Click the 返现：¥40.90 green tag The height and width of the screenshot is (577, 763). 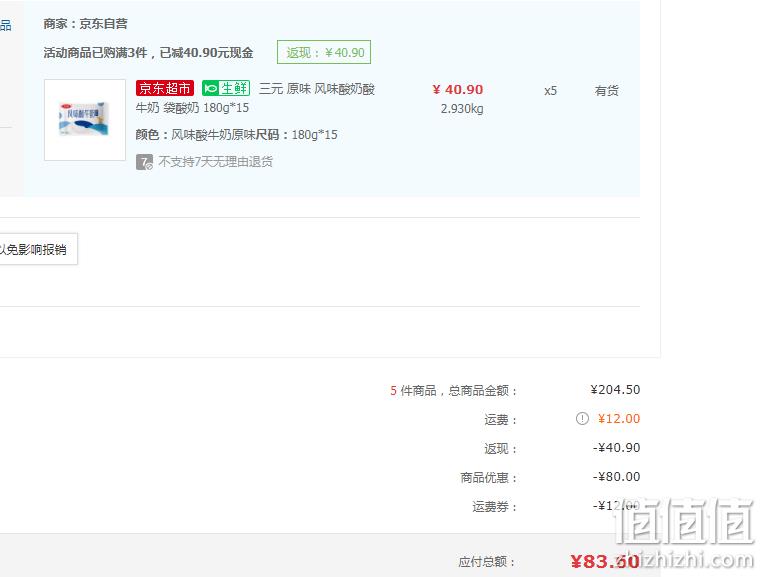[324, 52]
